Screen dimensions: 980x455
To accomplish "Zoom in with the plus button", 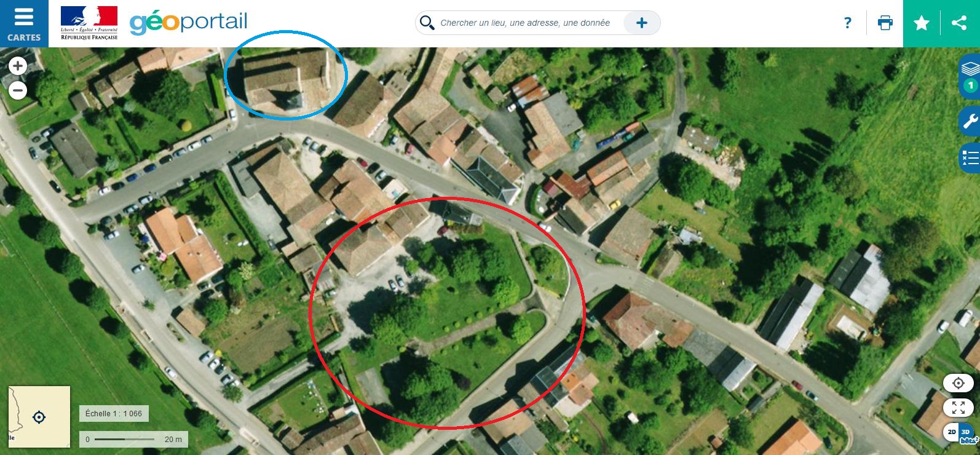I will [x=18, y=66].
